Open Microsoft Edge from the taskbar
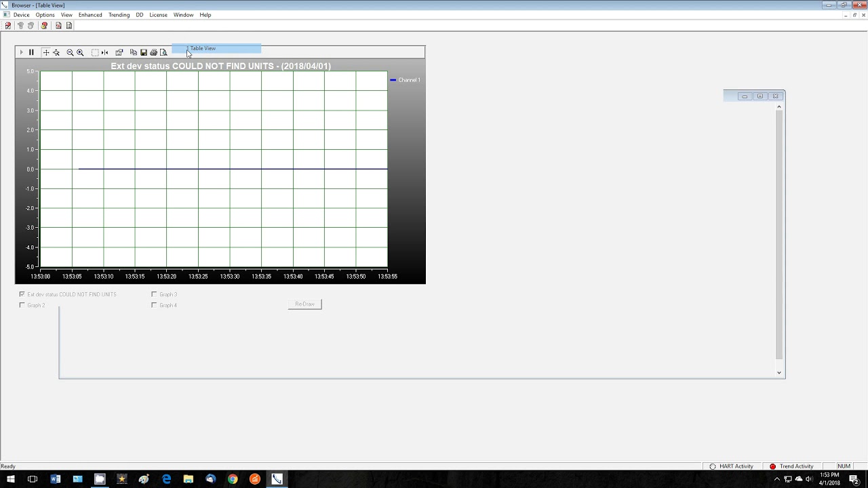Viewport: 868px width, 488px height. pos(166,479)
